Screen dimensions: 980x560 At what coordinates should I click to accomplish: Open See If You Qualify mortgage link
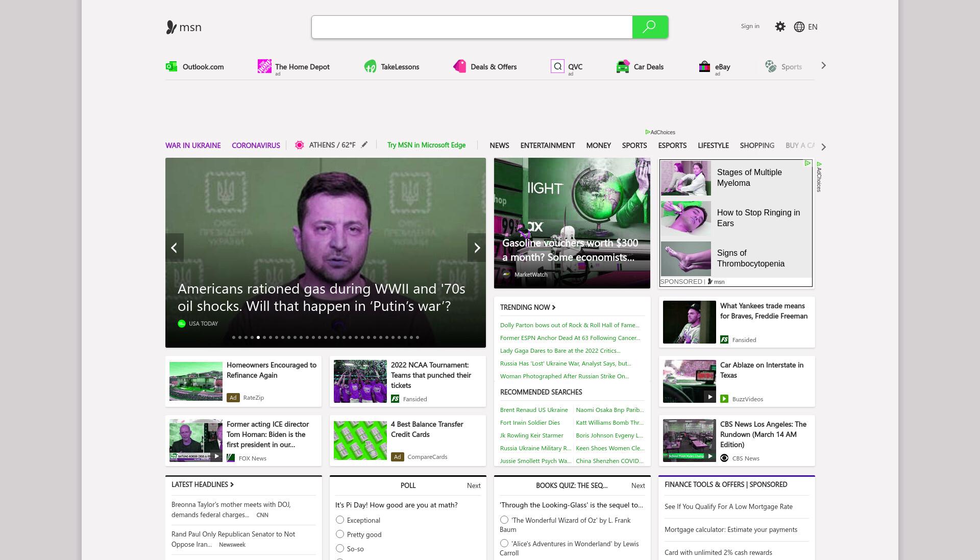tap(728, 506)
